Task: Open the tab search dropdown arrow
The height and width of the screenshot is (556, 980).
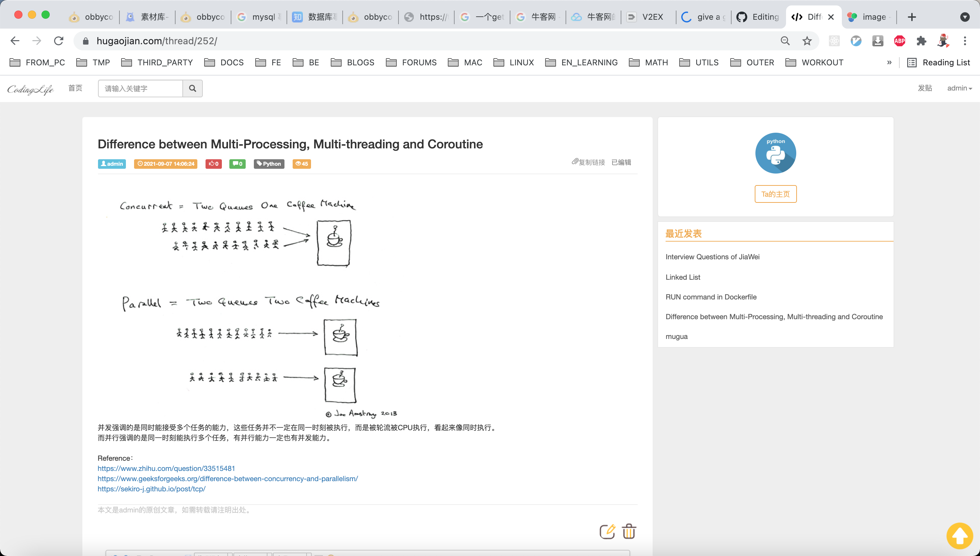Action: (x=964, y=17)
